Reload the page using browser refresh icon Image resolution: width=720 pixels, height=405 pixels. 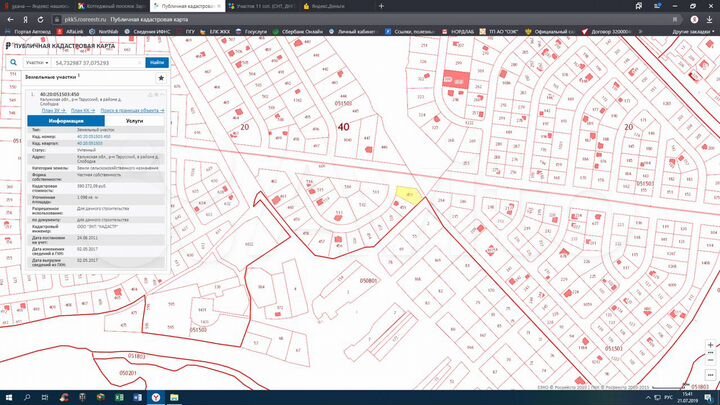pyautogui.click(x=38, y=18)
